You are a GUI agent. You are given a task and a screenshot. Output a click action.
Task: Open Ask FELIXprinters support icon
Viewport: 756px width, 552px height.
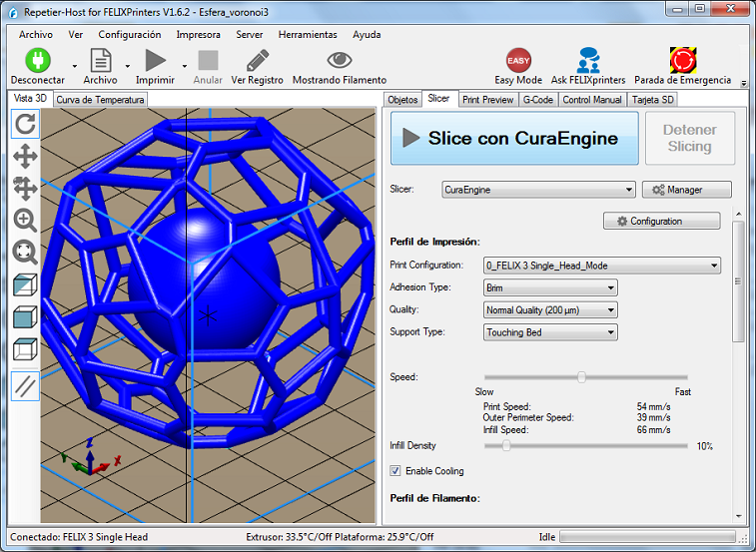(x=588, y=60)
